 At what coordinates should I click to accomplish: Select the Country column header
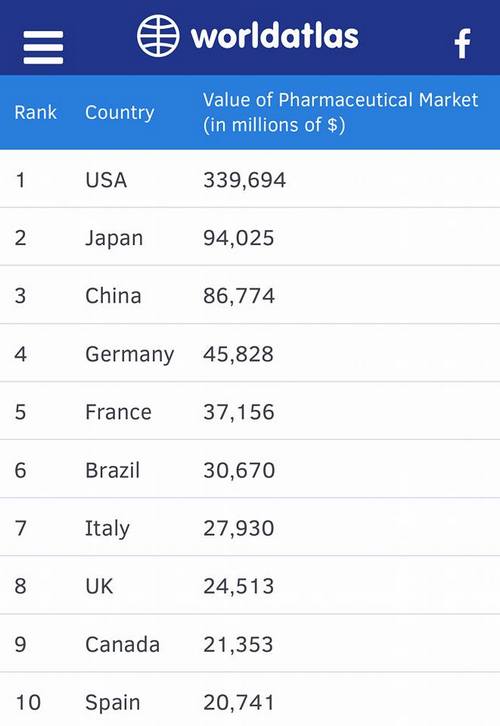[x=119, y=113]
